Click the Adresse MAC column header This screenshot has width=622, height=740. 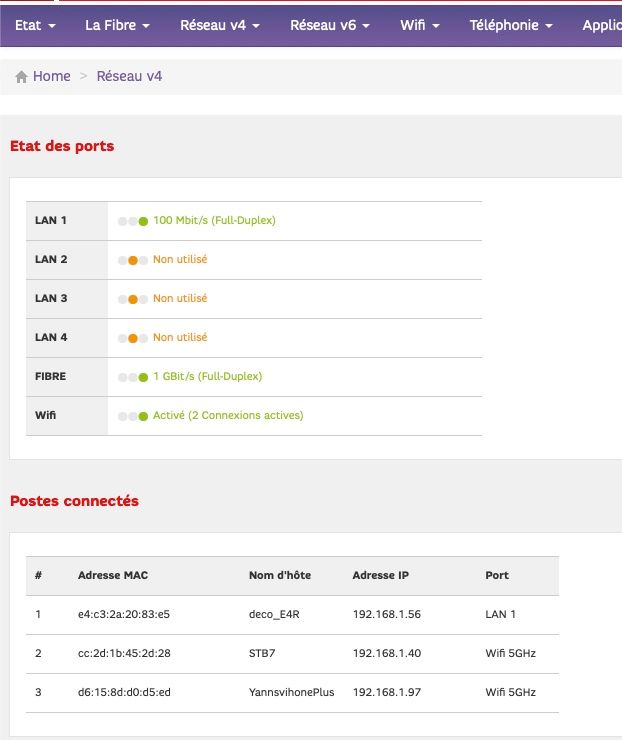(113, 575)
